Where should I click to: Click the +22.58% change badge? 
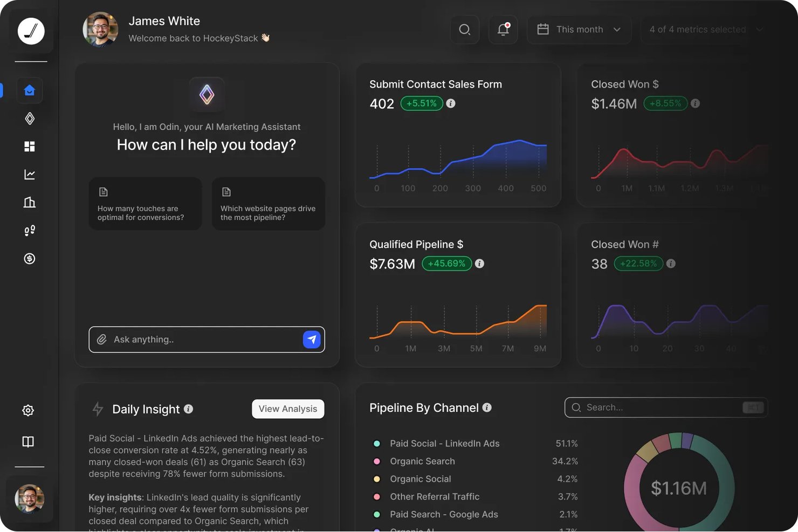tap(639, 264)
